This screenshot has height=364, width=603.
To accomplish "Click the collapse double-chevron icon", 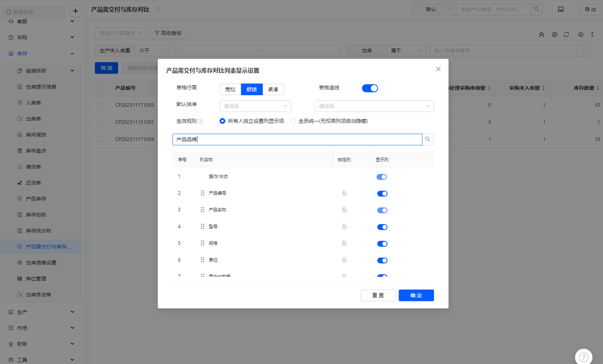I will [x=541, y=34].
